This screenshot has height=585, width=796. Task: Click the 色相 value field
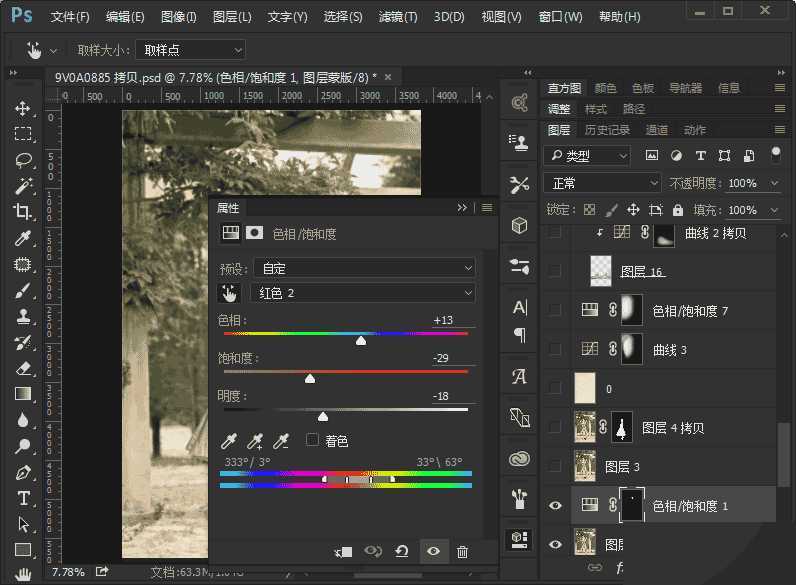445,320
